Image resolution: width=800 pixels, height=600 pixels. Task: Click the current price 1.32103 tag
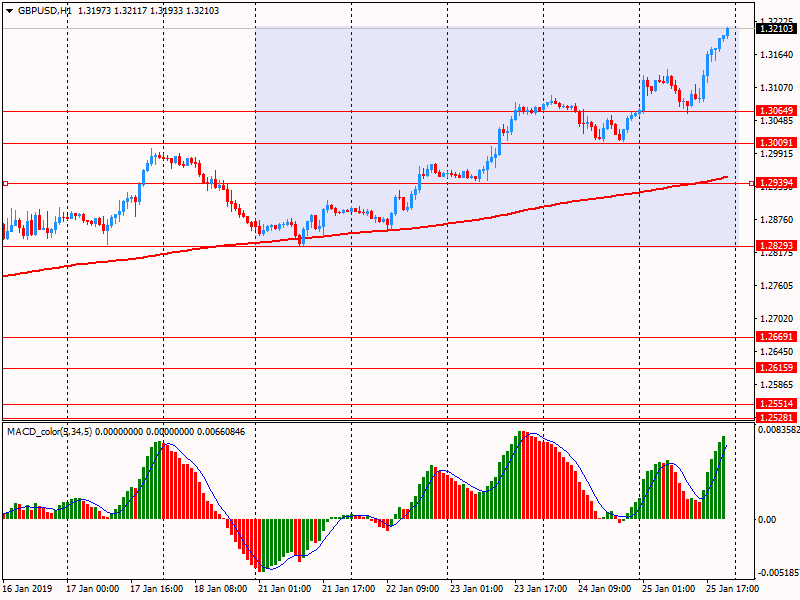776,29
